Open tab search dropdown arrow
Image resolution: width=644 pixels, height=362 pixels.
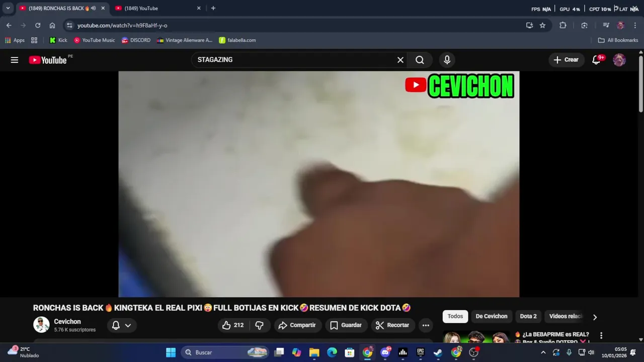coord(8,8)
